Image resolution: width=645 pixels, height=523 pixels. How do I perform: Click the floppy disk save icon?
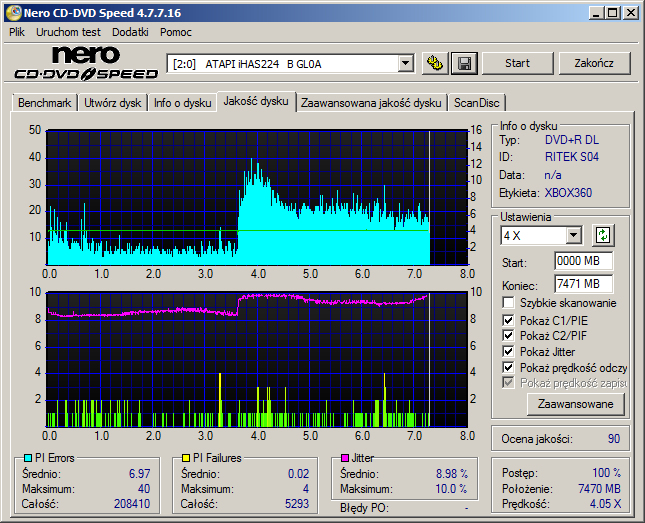point(464,63)
